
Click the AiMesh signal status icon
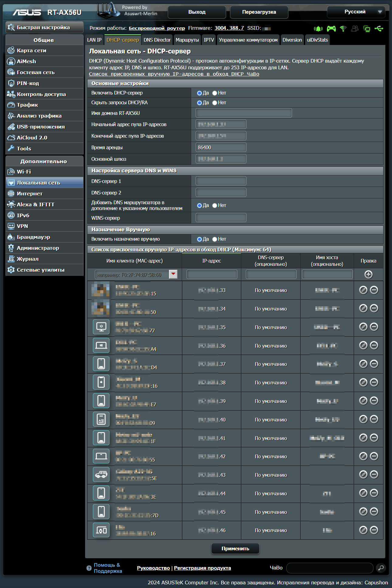318,29
